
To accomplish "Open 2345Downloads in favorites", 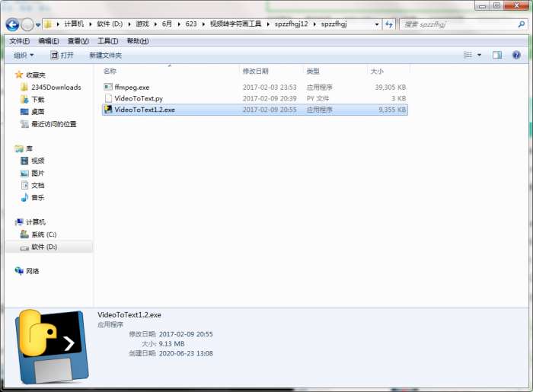I will coord(56,88).
